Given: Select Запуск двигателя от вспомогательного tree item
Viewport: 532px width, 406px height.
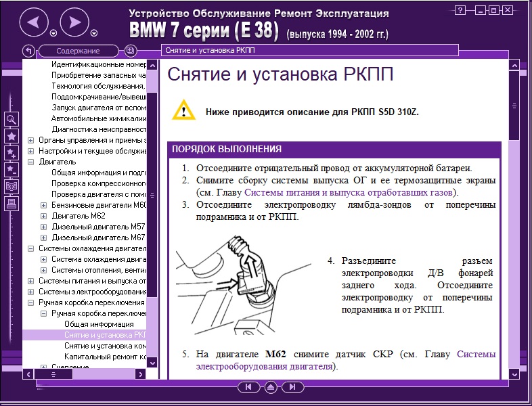Looking at the screenshot, I should (99, 108).
